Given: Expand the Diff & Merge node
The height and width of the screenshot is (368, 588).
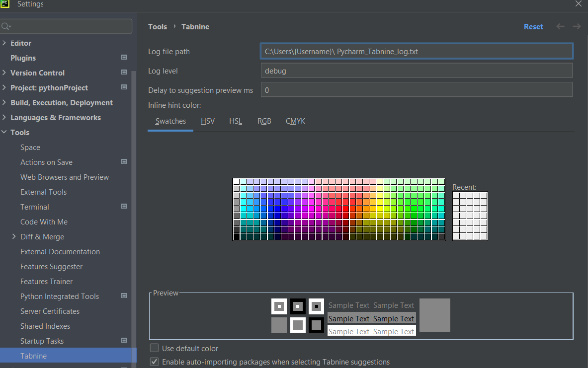Looking at the screenshot, I should pos(14,236).
